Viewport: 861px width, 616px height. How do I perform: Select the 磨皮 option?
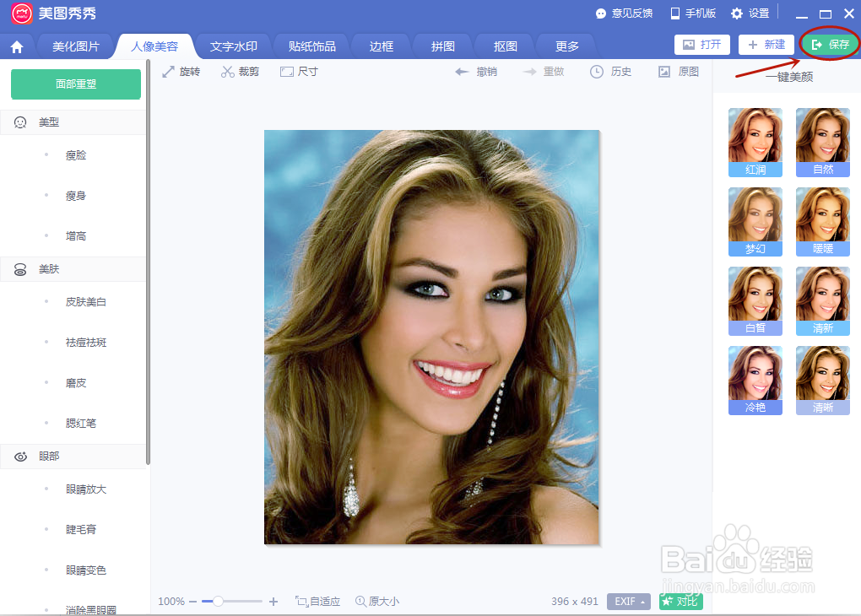pyautogui.click(x=76, y=383)
